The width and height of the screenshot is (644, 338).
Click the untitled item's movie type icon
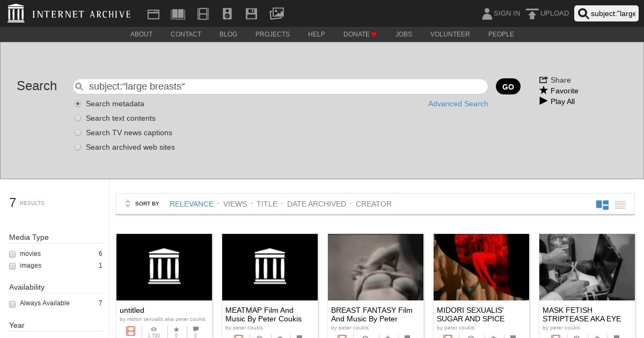130,331
